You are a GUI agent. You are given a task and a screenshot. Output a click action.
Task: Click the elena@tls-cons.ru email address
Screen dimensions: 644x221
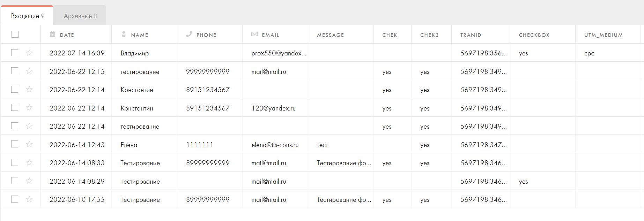[x=275, y=145]
